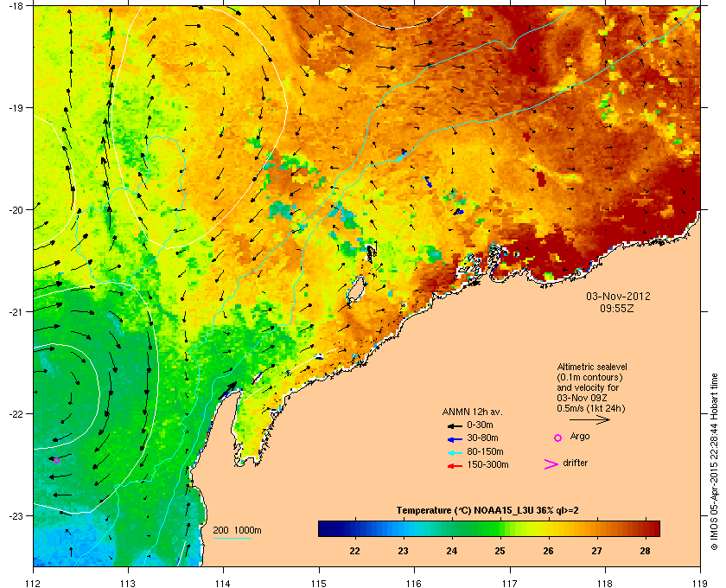726x588 pixels.
Task: Click the magenta drifter symbol in legend
Action: click(551, 464)
